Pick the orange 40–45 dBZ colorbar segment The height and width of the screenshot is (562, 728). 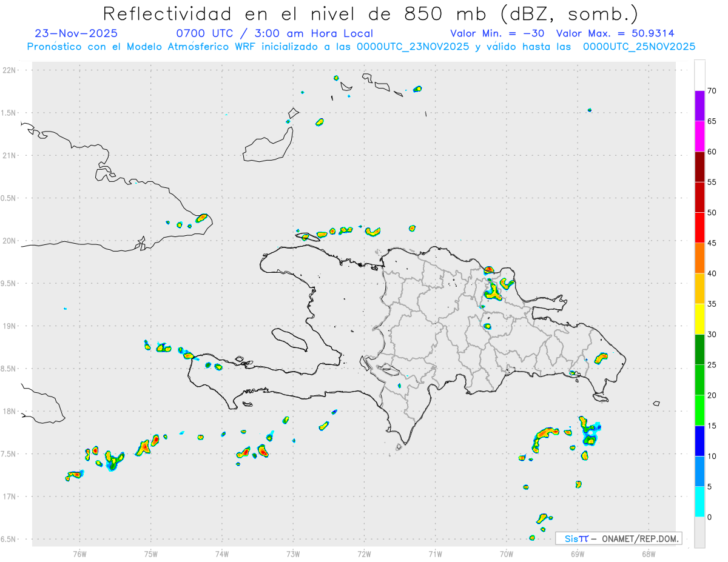point(699,258)
